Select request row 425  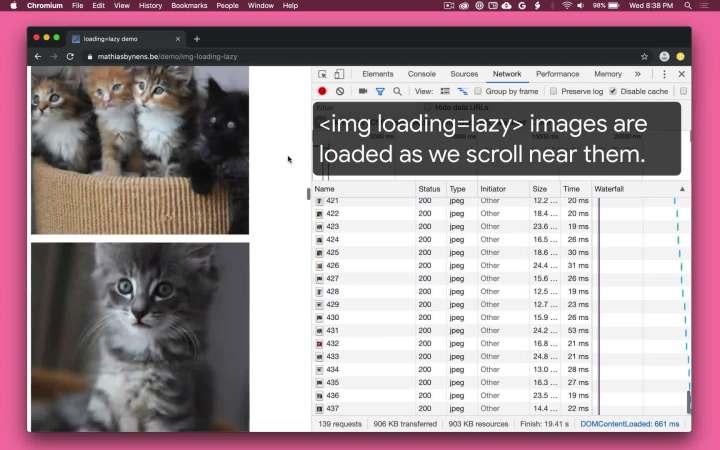(x=501, y=253)
